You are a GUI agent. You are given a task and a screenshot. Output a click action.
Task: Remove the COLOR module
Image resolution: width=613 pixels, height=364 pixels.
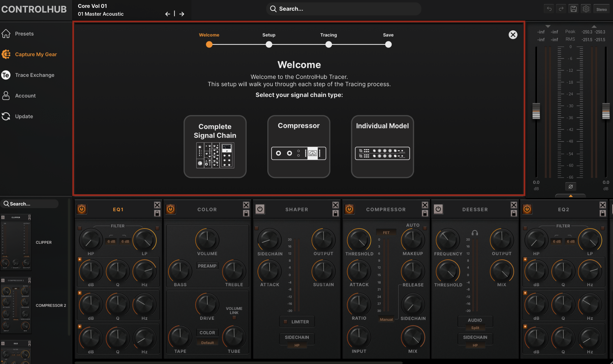tap(246, 205)
